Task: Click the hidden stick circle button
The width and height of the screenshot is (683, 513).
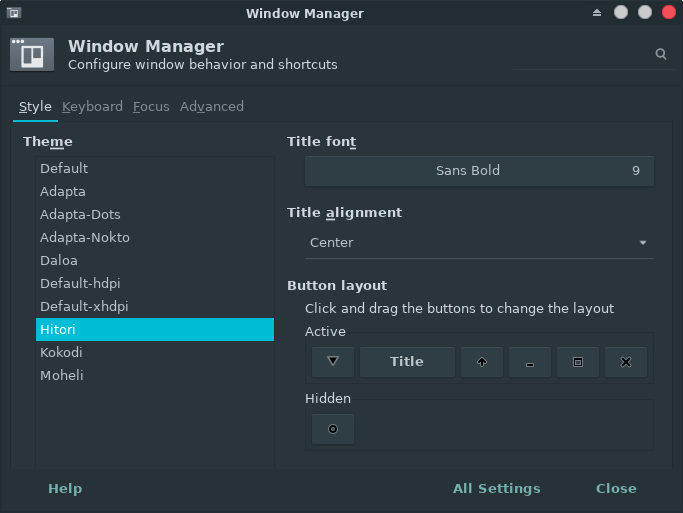Action: (x=333, y=429)
